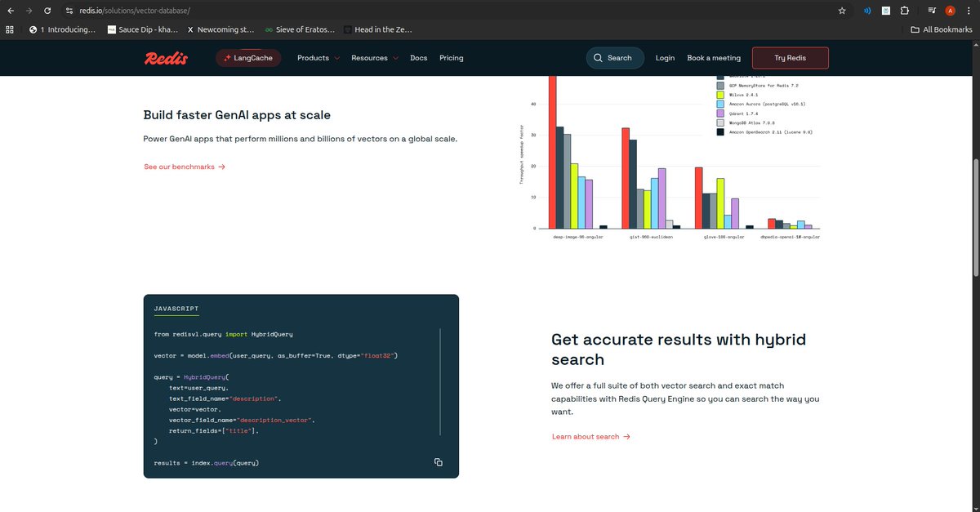Click the 'glove-100-angular' axis label
Image resolution: width=980 pixels, height=512 pixels.
click(725, 236)
